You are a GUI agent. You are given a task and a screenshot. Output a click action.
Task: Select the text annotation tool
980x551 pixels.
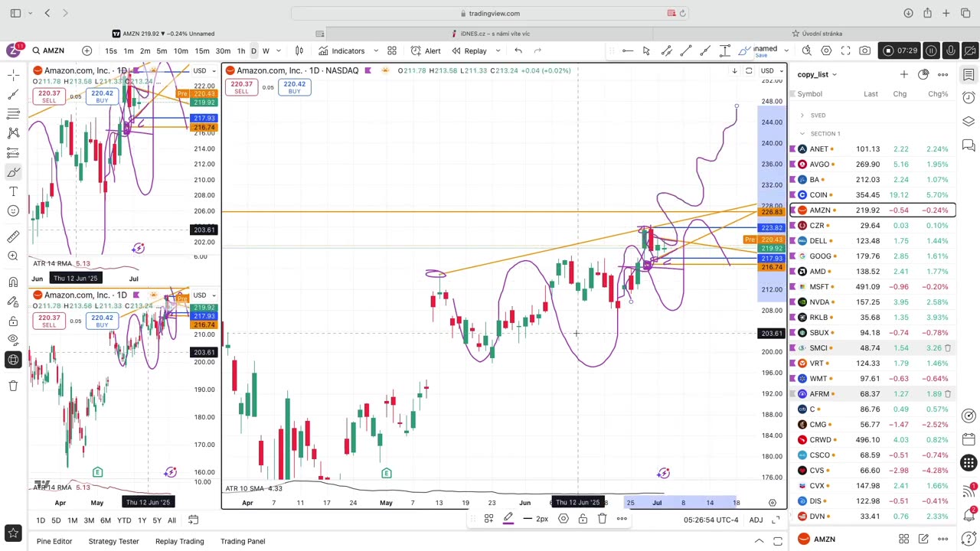click(13, 191)
